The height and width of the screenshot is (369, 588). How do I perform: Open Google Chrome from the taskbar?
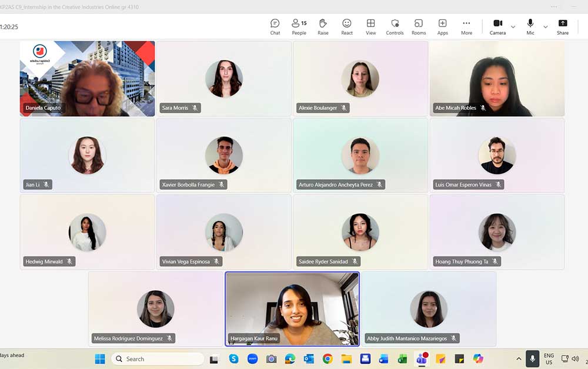pyautogui.click(x=328, y=359)
